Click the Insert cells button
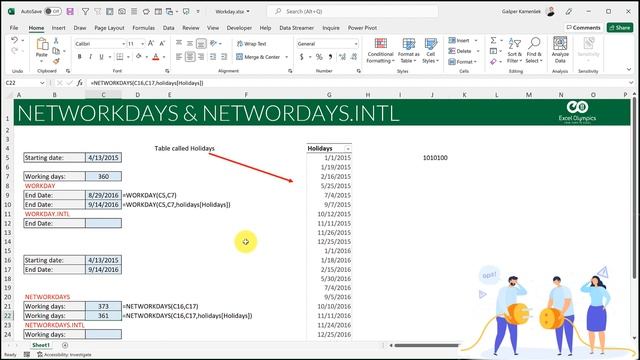Viewport: 640px width, 360px height. tap(459, 40)
